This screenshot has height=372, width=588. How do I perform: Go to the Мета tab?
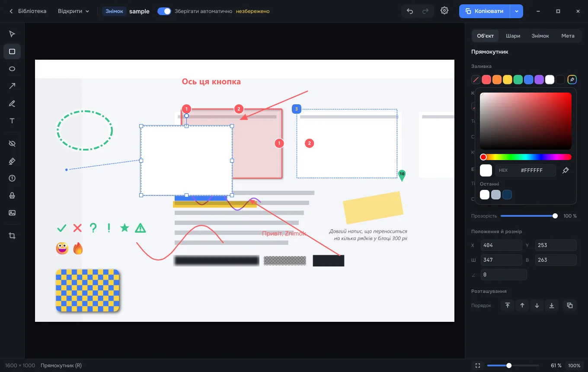tap(568, 36)
